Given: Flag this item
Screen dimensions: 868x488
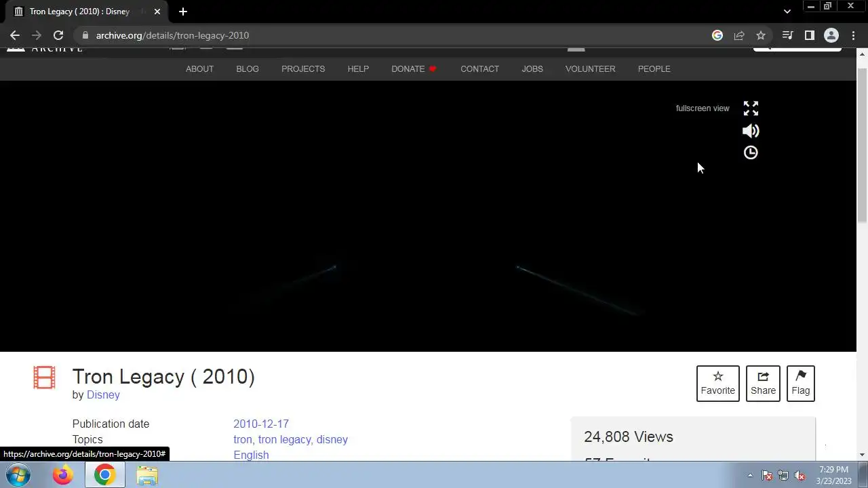Looking at the screenshot, I should [x=800, y=384].
